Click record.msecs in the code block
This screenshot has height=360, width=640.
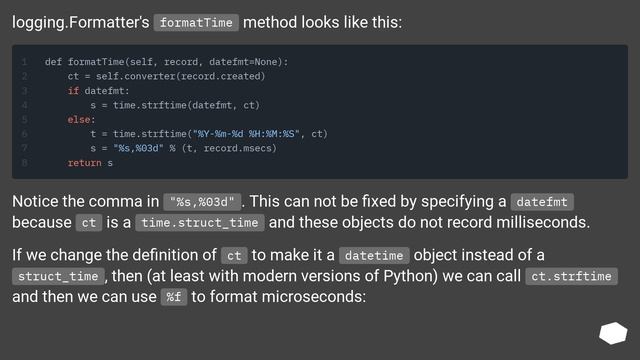coord(240,148)
